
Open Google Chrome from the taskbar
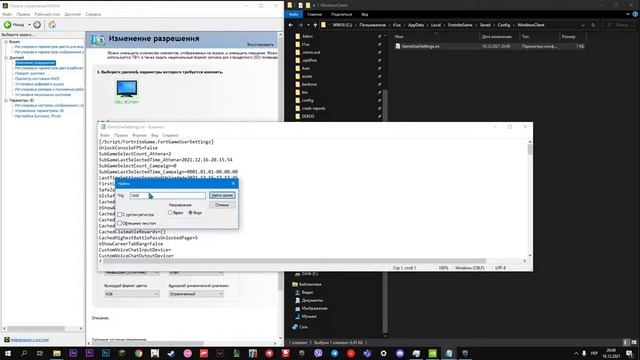click(x=138, y=353)
